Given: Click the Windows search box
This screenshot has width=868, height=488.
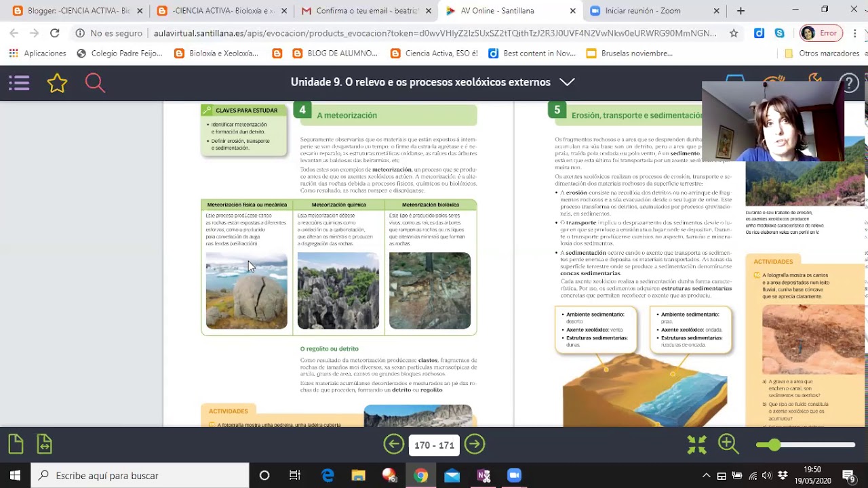Looking at the screenshot, I should pos(140,475).
